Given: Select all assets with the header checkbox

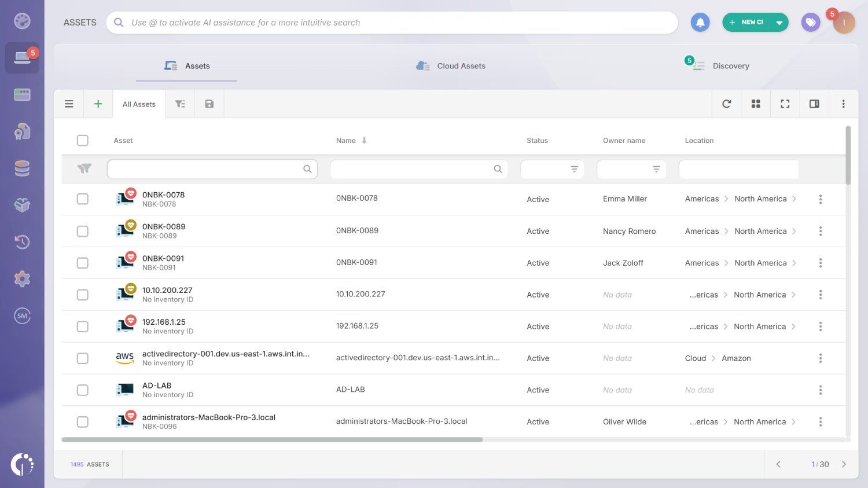Looking at the screenshot, I should coord(83,140).
